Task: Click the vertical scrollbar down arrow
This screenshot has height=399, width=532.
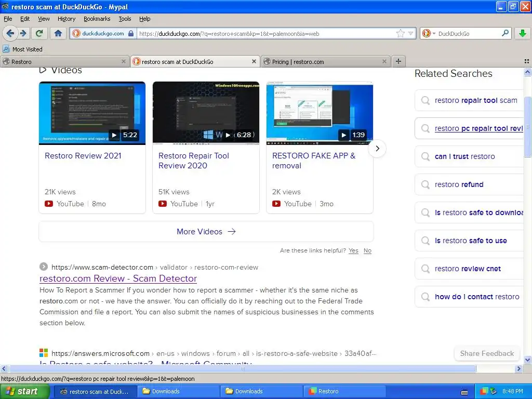Action: pyautogui.click(x=527, y=360)
